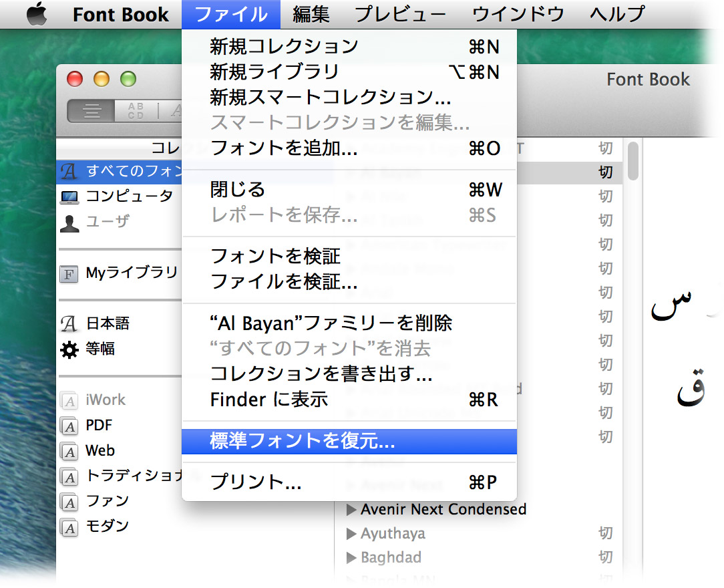Select 日本語 smart collection icon
Screen dimensions: 724x588
[x=69, y=324]
